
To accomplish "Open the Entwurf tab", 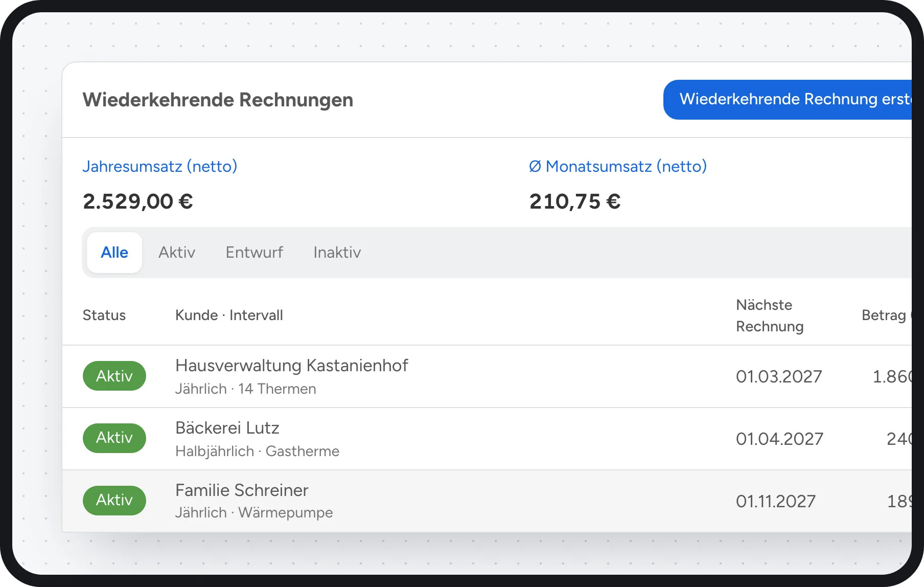I will point(254,253).
